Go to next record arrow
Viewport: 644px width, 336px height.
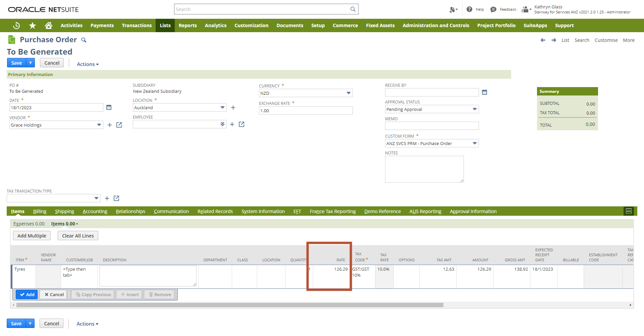pos(554,40)
